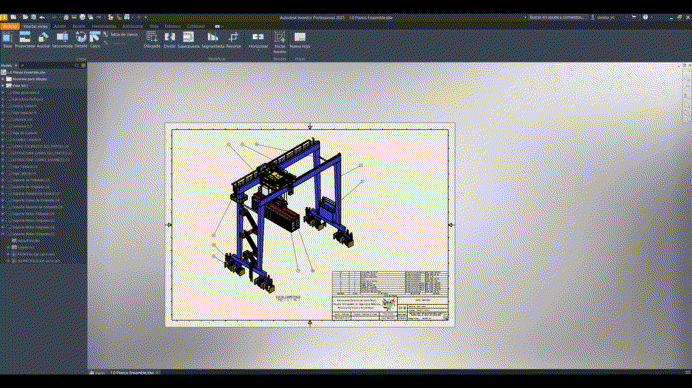Switch to the Insertar vistas ribbon tab
The image size is (692, 388).
click(x=36, y=26)
